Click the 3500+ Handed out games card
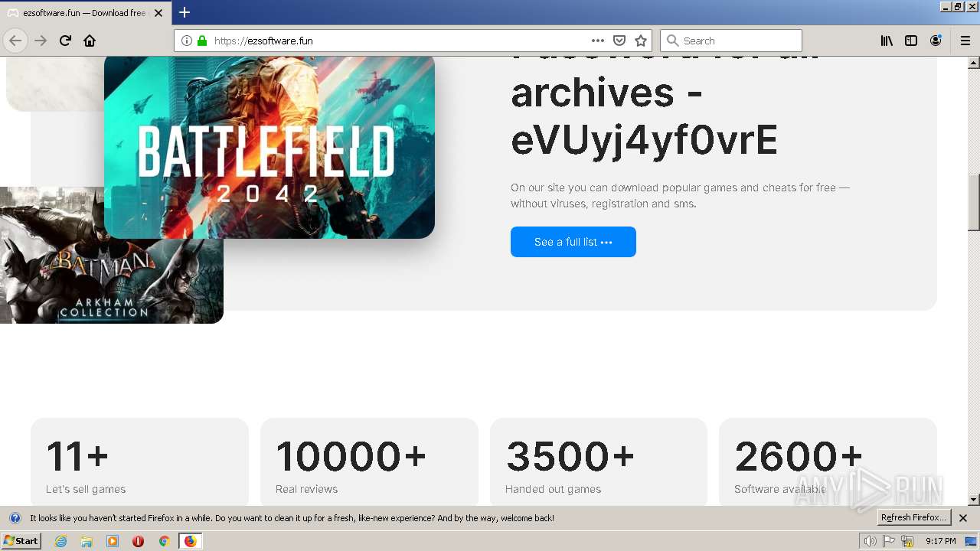Screen dimensions: 980x551 [599, 461]
